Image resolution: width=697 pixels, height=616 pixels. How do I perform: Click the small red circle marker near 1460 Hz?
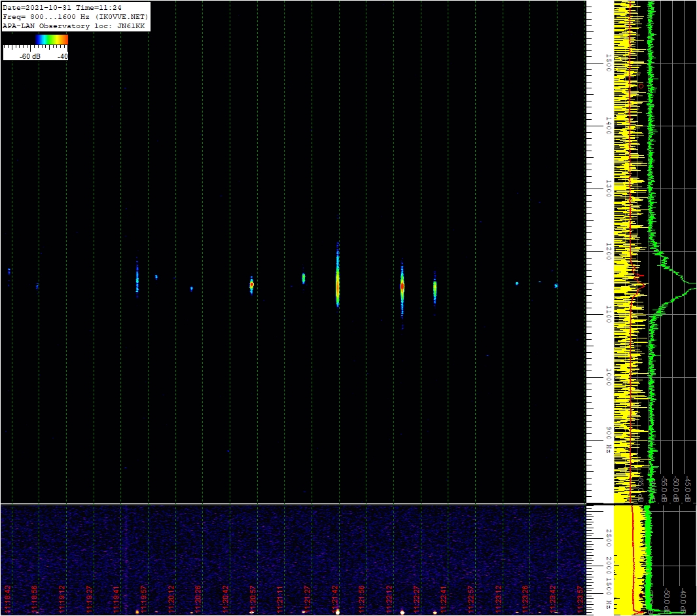coord(641,86)
